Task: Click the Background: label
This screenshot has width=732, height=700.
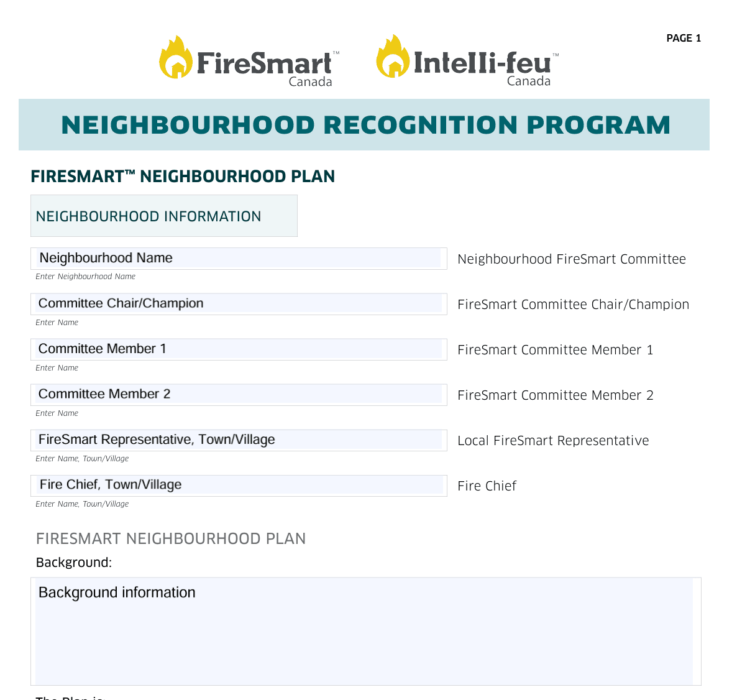Action: click(x=73, y=562)
